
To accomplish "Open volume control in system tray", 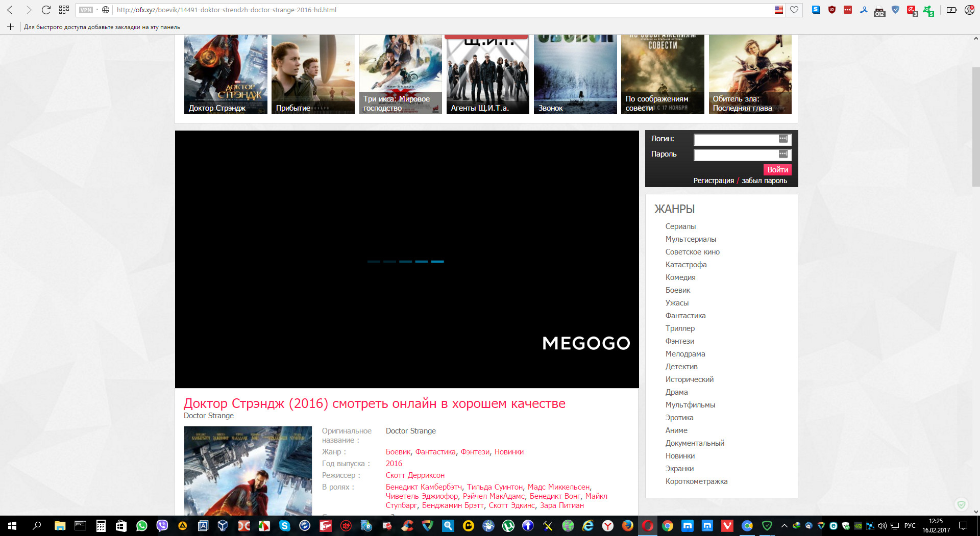I will coord(883,526).
